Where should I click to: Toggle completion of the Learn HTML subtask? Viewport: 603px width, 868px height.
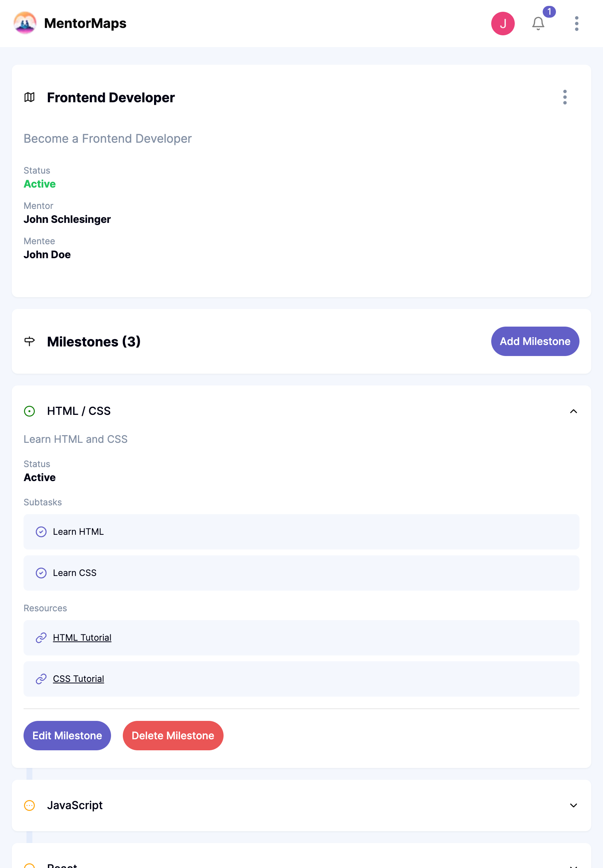pyautogui.click(x=41, y=532)
